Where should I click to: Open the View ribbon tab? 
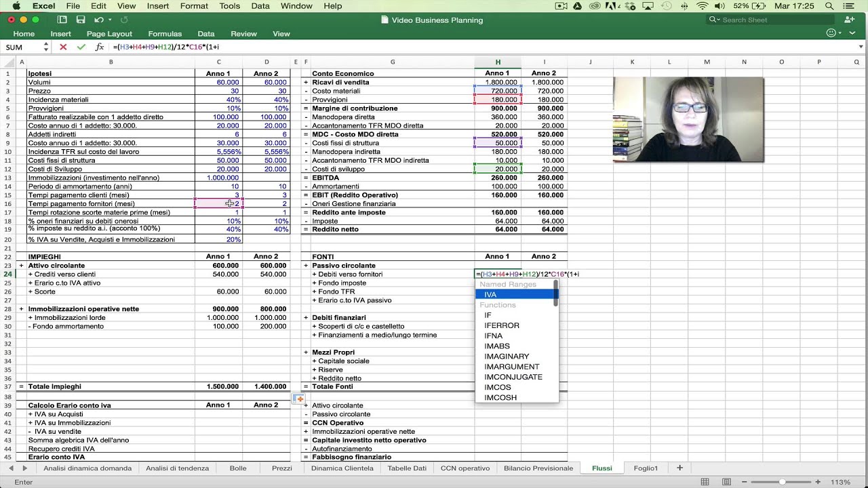(281, 33)
